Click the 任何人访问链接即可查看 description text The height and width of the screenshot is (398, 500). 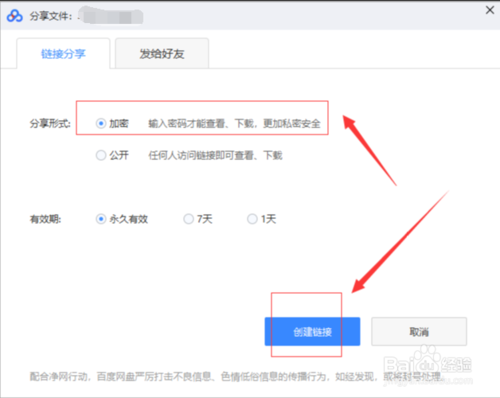point(215,155)
